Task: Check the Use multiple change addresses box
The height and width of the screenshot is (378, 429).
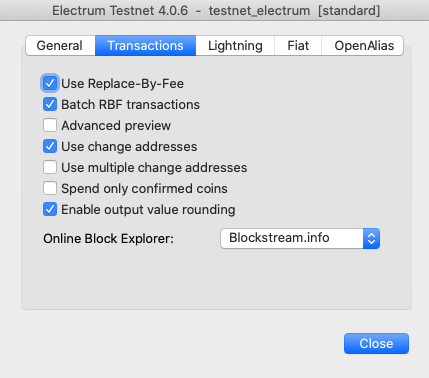Action: point(50,167)
